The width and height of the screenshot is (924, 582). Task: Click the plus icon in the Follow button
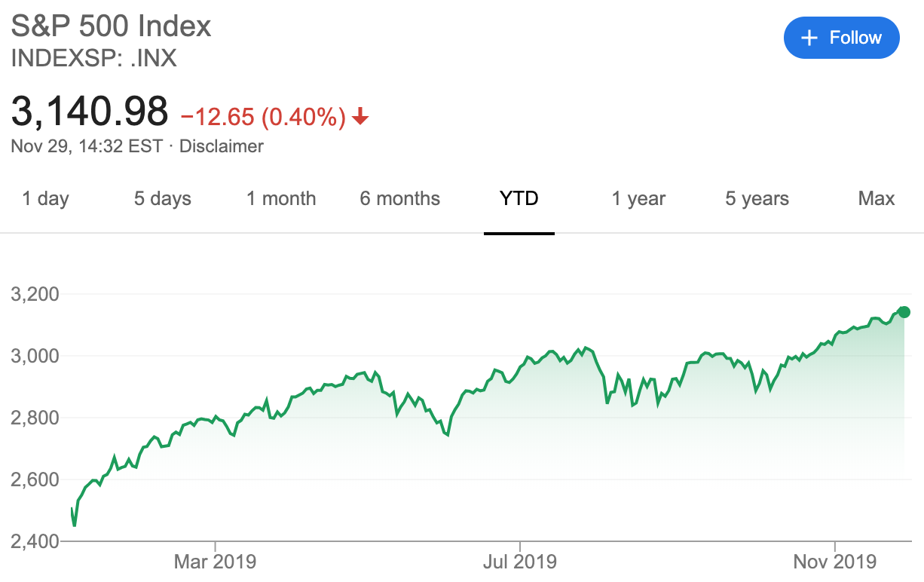click(809, 38)
